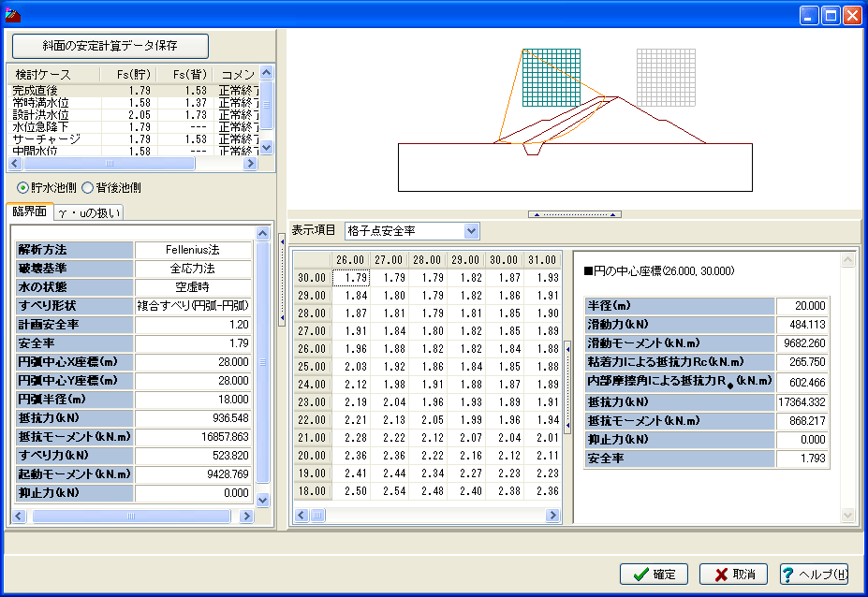
Task: Switch to the 臨界面 tab
Action: [29, 211]
